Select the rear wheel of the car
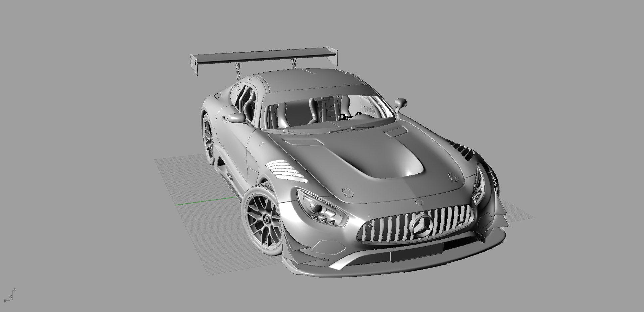Image resolution: width=644 pixels, height=312 pixels. coord(208,139)
